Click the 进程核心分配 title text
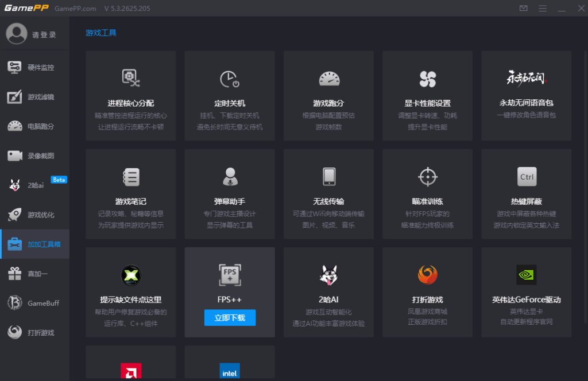588x381 pixels. [x=131, y=103]
